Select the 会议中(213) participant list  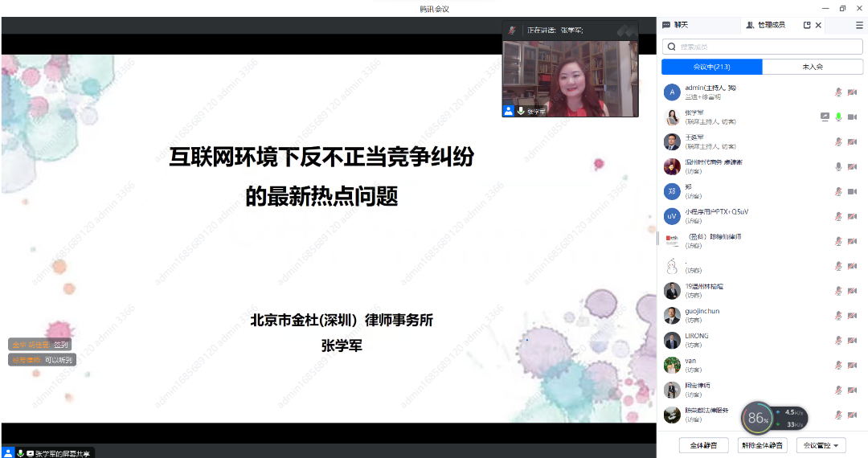(x=711, y=67)
